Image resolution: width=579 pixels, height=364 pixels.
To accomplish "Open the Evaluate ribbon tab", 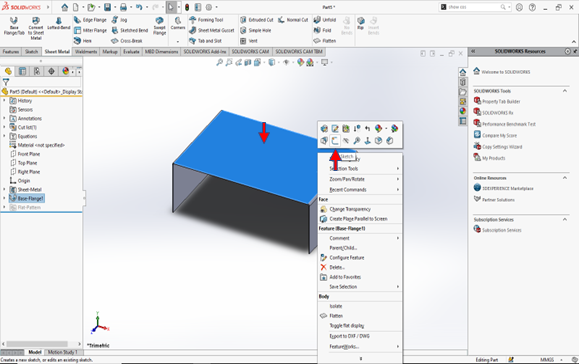I will pyautogui.click(x=131, y=52).
